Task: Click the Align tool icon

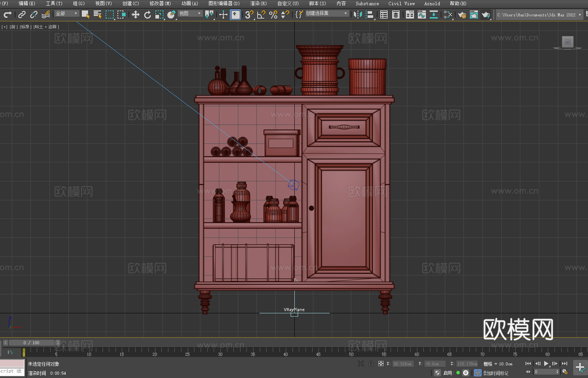Action: coord(370,14)
